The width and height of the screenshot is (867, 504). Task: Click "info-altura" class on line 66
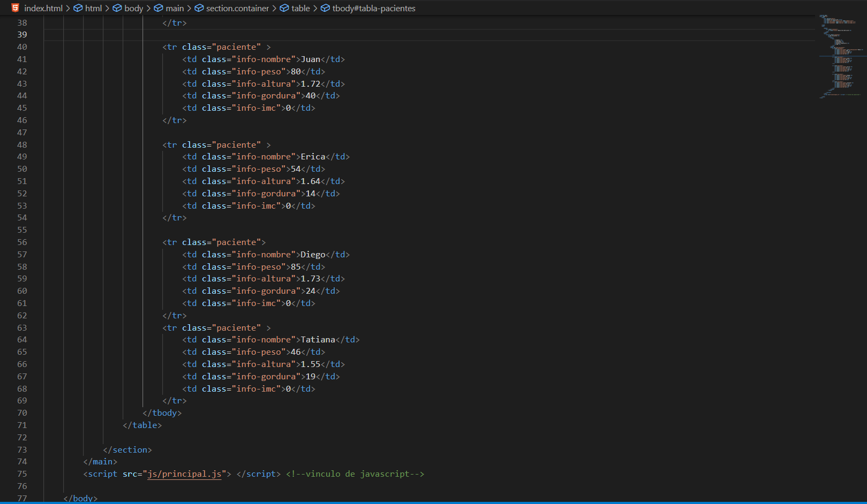[x=264, y=364]
